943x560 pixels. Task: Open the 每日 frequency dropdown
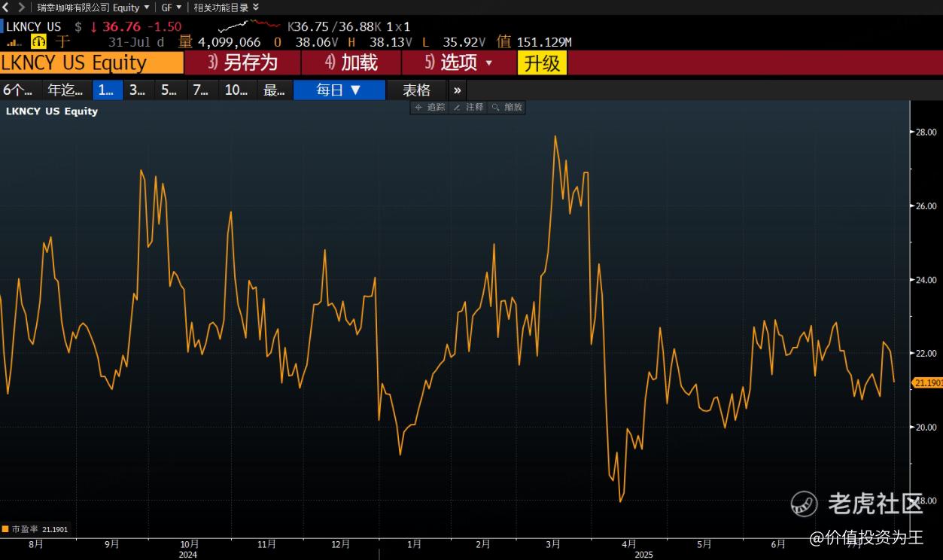[x=339, y=90]
